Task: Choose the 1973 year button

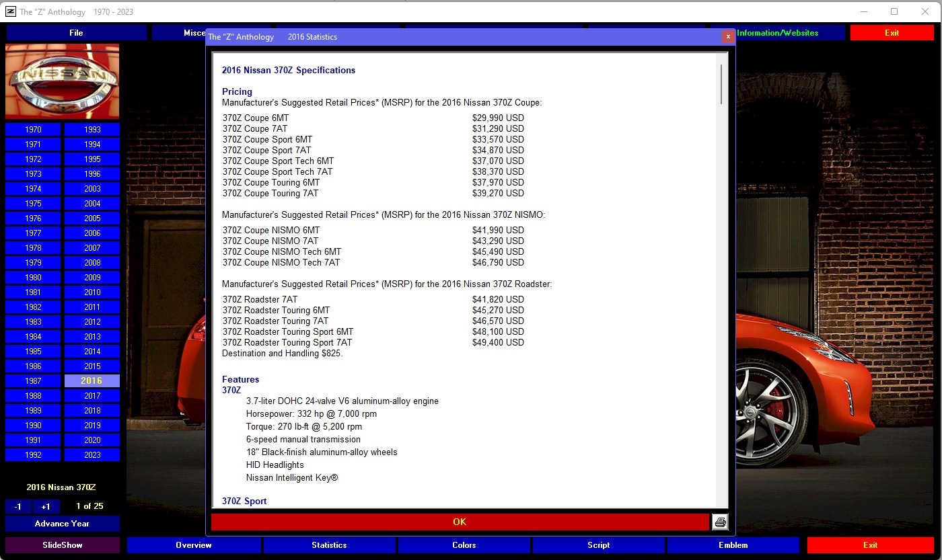Action: tap(33, 174)
